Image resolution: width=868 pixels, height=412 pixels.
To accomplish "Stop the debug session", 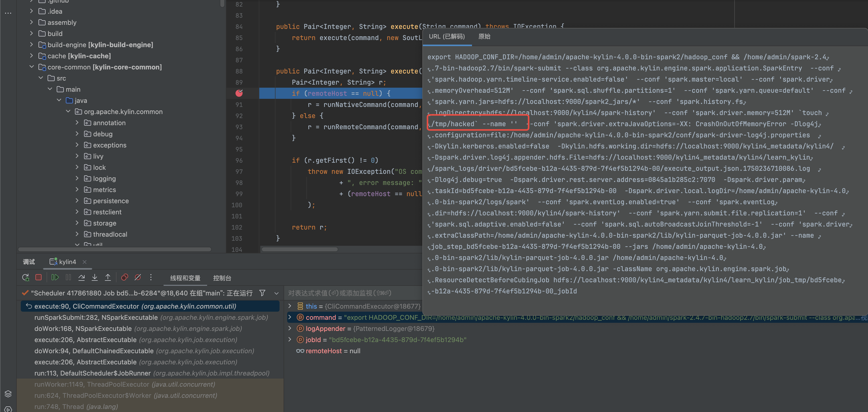I will [x=38, y=277].
